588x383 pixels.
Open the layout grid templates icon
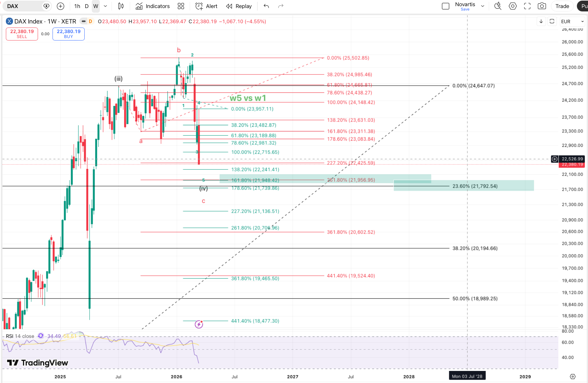tap(181, 6)
